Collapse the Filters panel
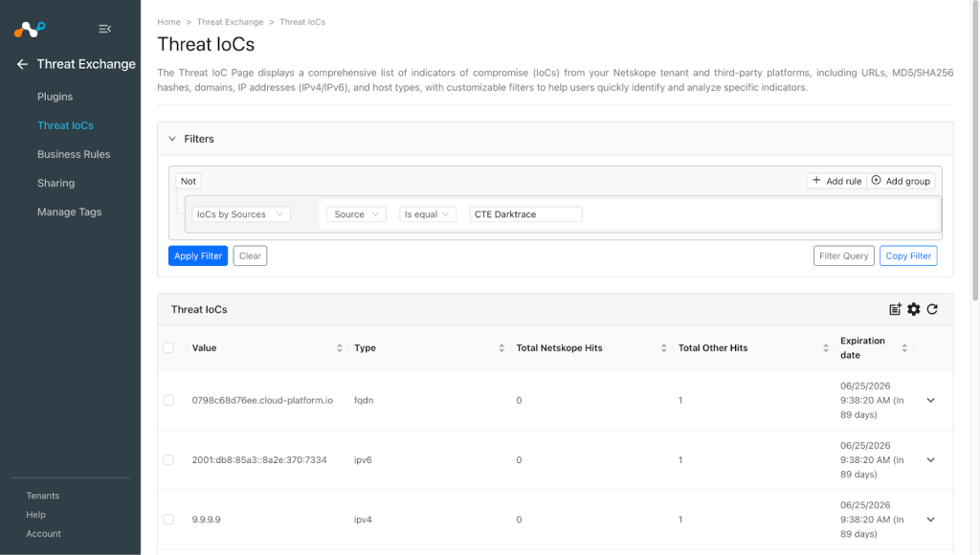The height and width of the screenshot is (555, 980). [x=172, y=139]
